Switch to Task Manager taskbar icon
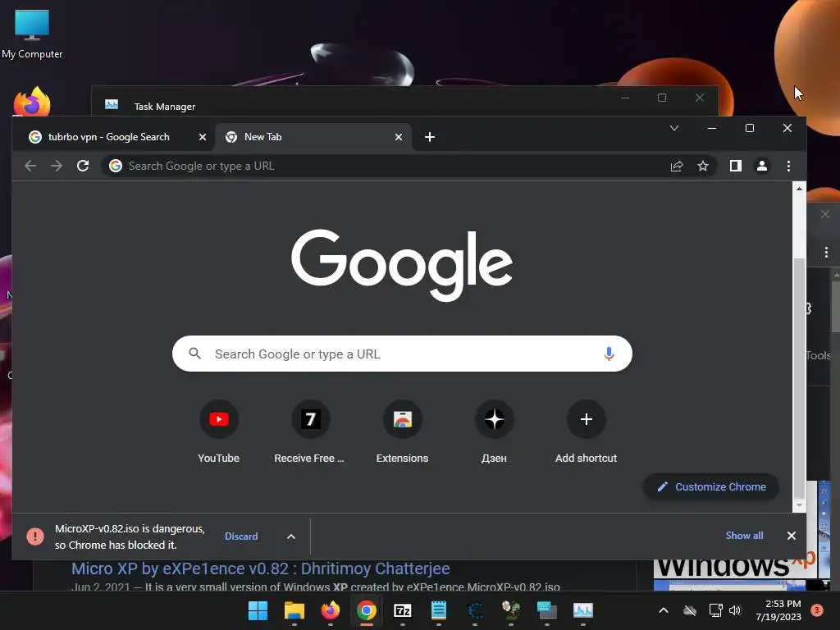Viewport: 840px width, 630px height. 583,610
